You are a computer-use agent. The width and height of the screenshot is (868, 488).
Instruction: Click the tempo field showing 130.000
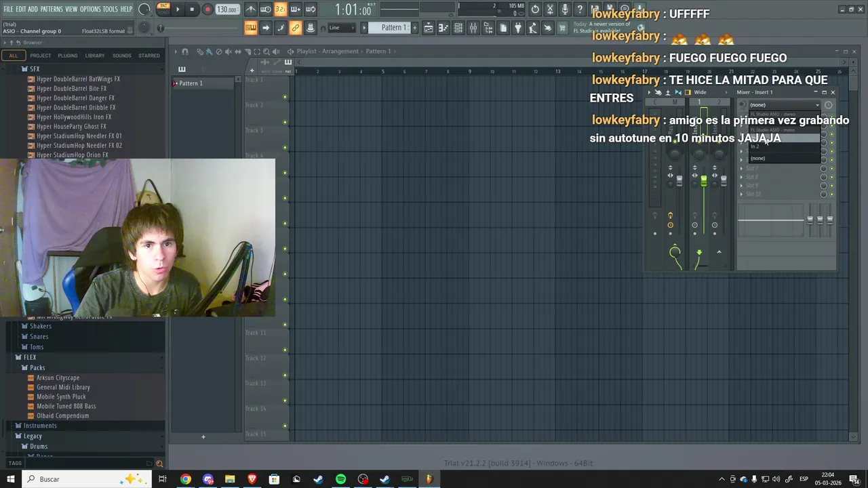point(227,9)
